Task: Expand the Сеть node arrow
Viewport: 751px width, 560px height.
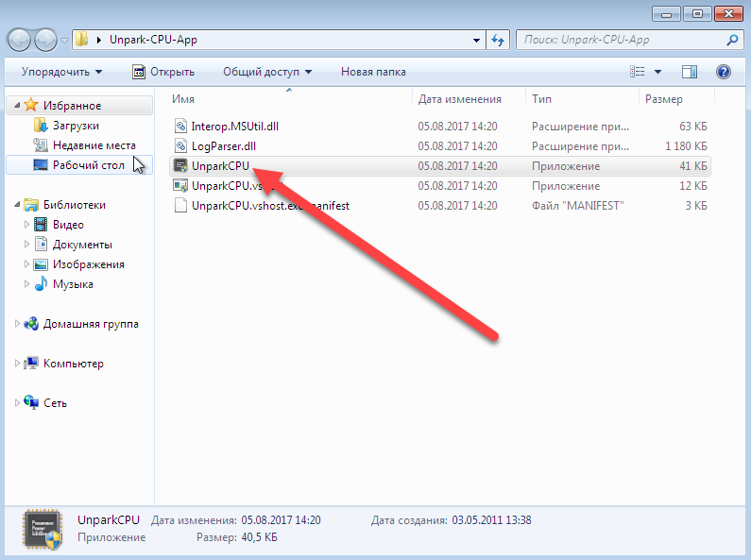Action: coord(17,403)
